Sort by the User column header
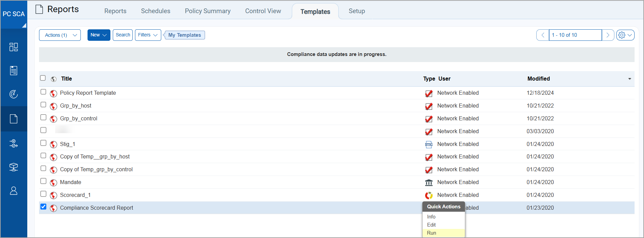Viewport: 644px width, 238px height. [x=444, y=79]
